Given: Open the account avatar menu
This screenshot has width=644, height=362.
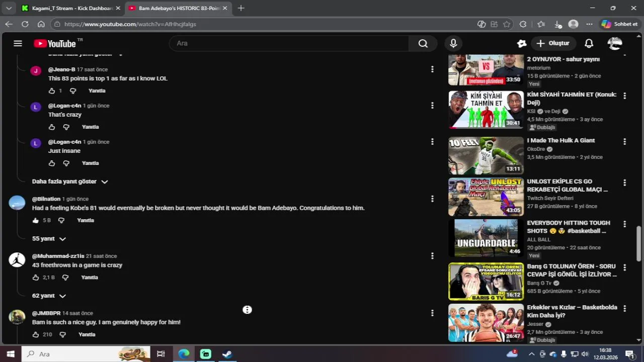Looking at the screenshot, I should [x=615, y=43].
